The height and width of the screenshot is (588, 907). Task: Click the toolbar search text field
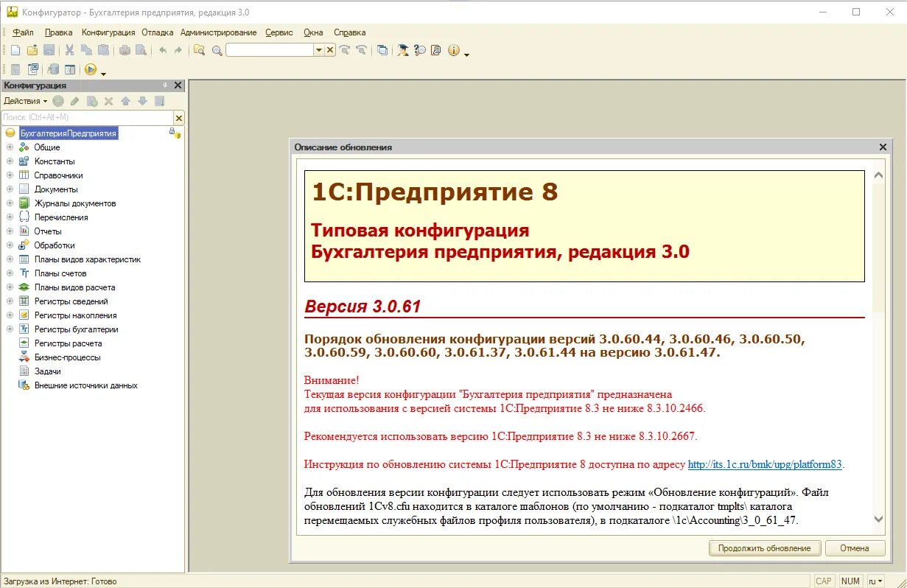(x=270, y=50)
